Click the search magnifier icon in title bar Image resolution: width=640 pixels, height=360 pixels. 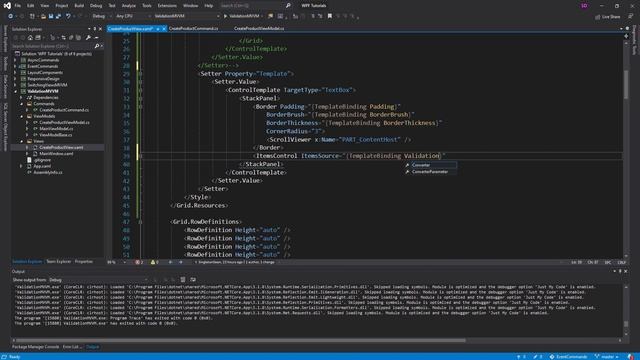288,6
